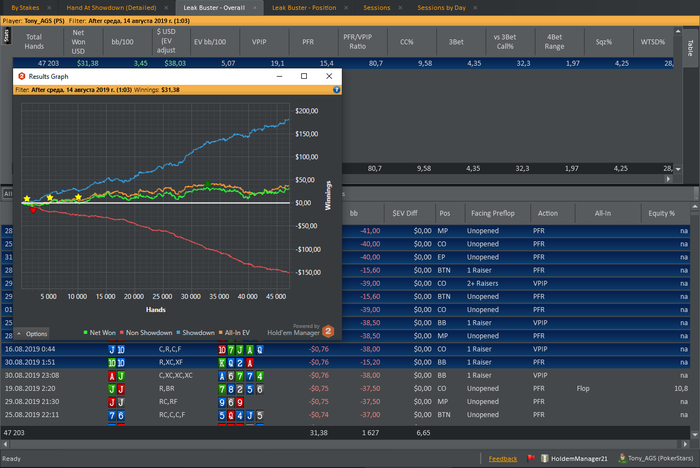
Task: Click the red flag icon in status bar
Action: pos(531,458)
